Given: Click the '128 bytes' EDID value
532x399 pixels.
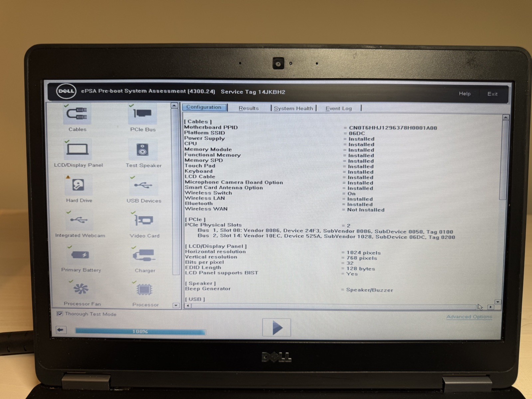Looking at the screenshot, I should point(360,269).
